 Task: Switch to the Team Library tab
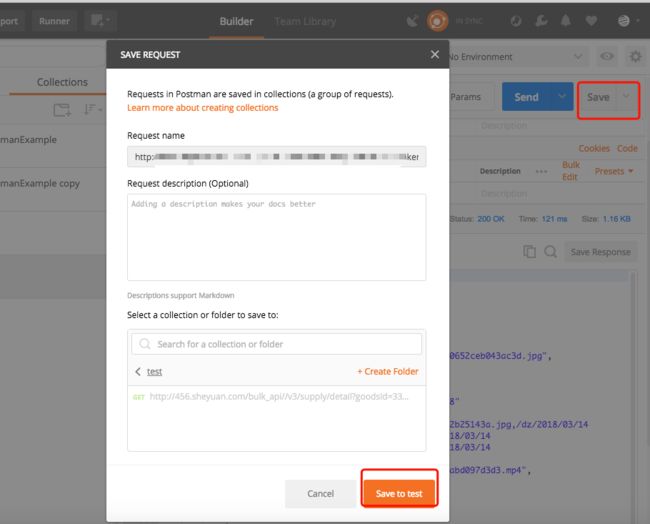point(305,22)
